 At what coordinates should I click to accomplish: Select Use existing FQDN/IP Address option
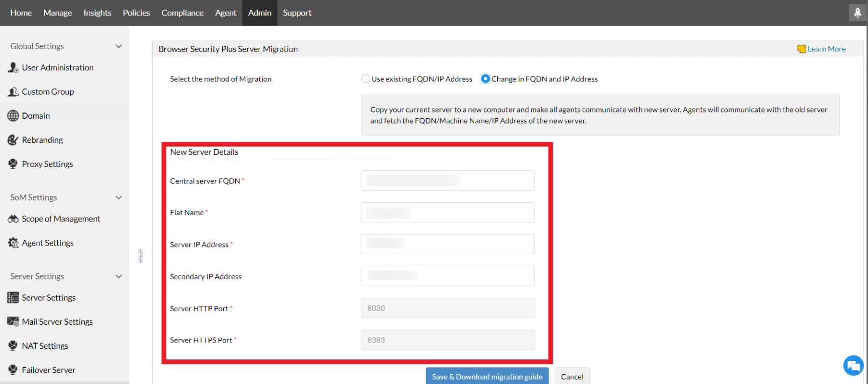click(x=366, y=79)
